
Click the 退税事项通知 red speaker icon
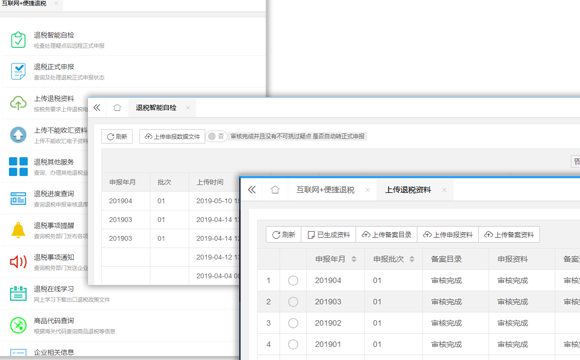click(x=18, y=262)
